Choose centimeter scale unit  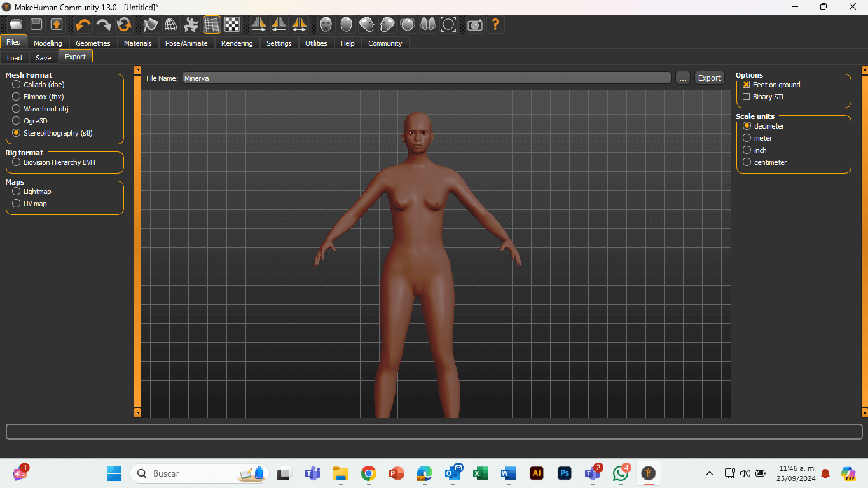(747, 162)
